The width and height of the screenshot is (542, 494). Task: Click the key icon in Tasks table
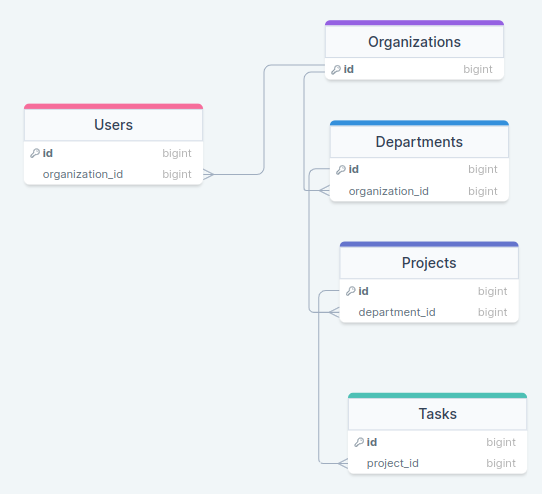[359, 442]
